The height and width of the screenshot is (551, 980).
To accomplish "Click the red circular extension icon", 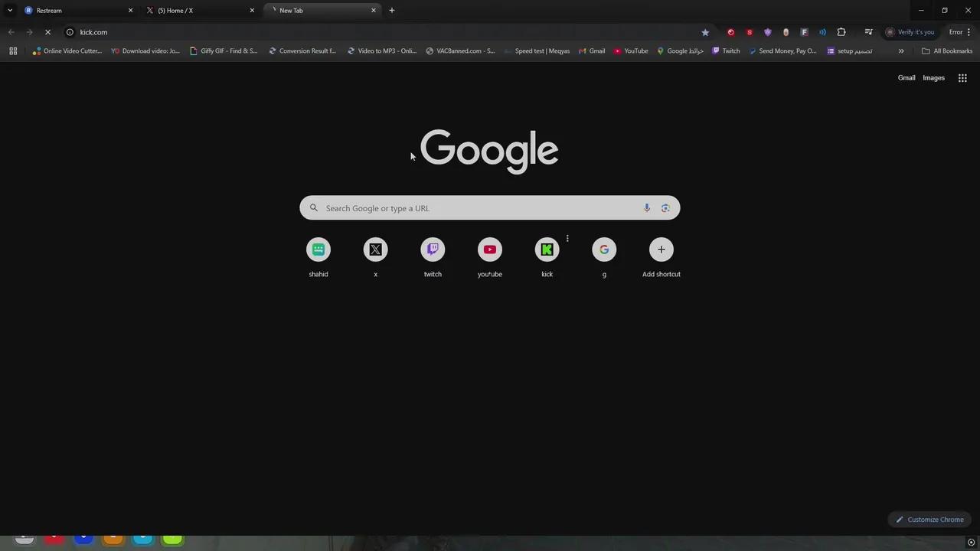I will coord(730,32).
